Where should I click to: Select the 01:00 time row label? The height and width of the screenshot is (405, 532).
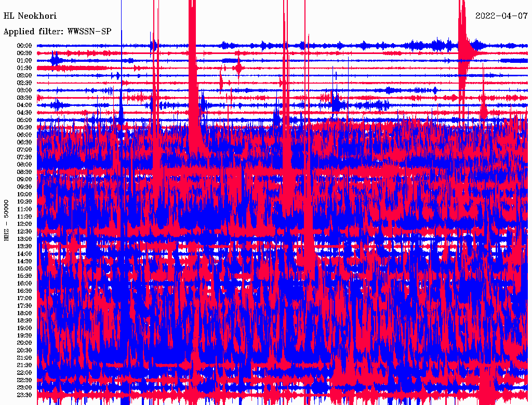pyautogui.click(x=24, y=60)
